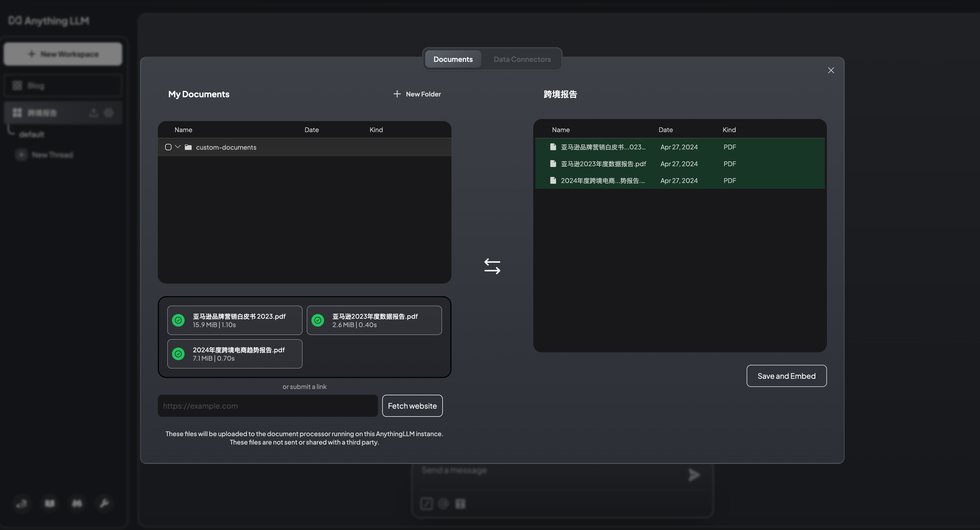
Task: Click the "or submit a link" label
Action: 304,387
